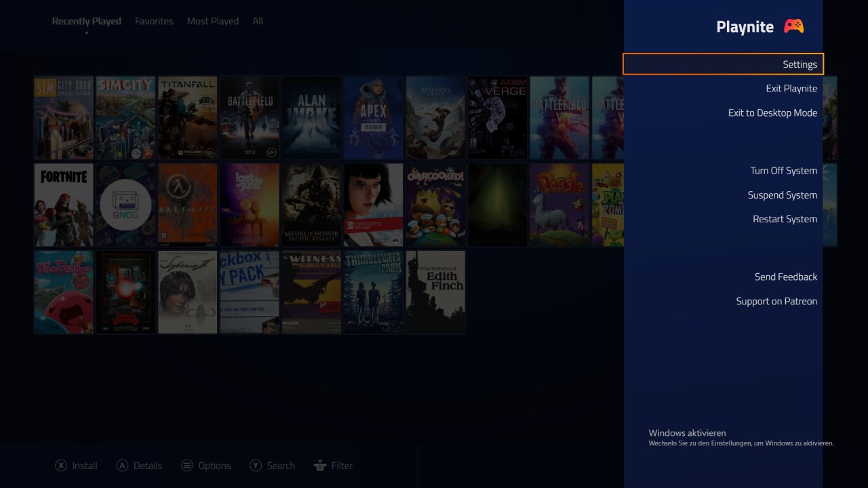This screenshot has width=868, height=488.
Task: Select the GNOG game cover
Action: pos(125,205)
